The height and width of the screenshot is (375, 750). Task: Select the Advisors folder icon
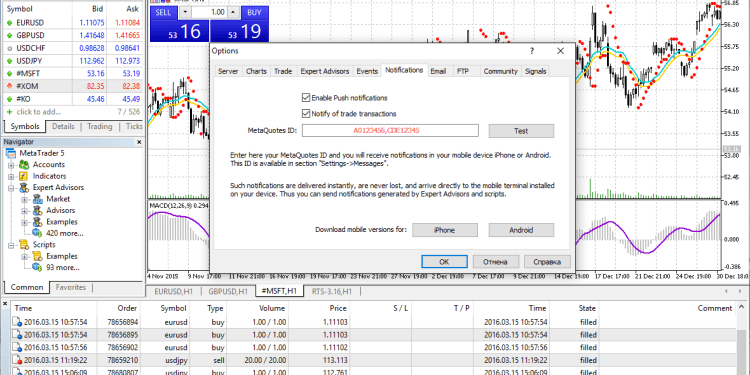coord(37,210)
